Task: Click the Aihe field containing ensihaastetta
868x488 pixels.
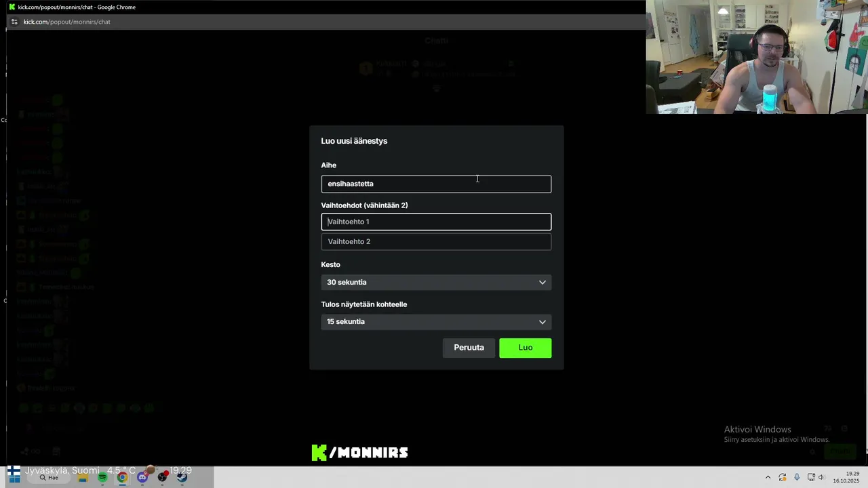Action: pos(436,184)
